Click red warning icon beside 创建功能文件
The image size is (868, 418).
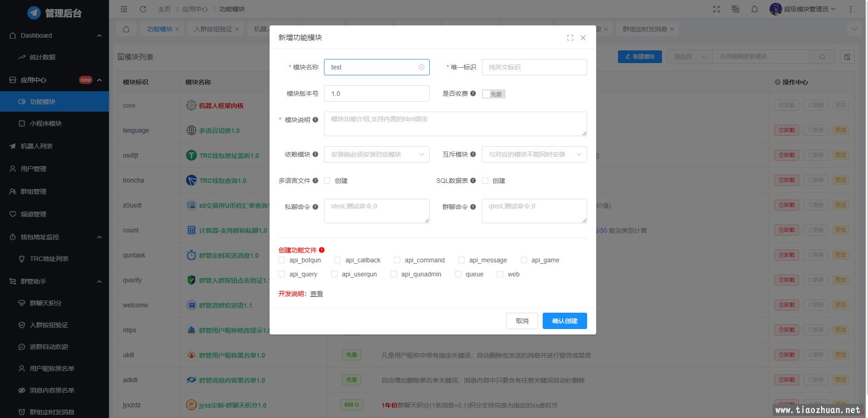(x=322, y=250)
